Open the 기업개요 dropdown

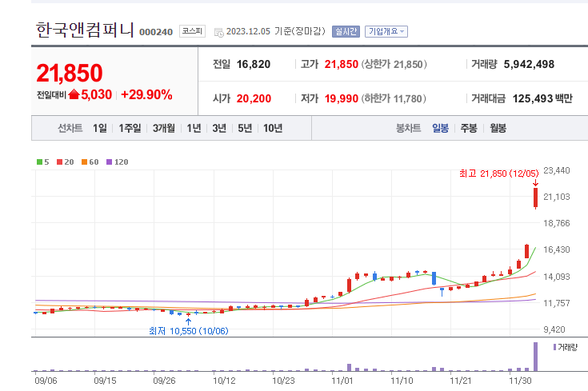point(386,31)
